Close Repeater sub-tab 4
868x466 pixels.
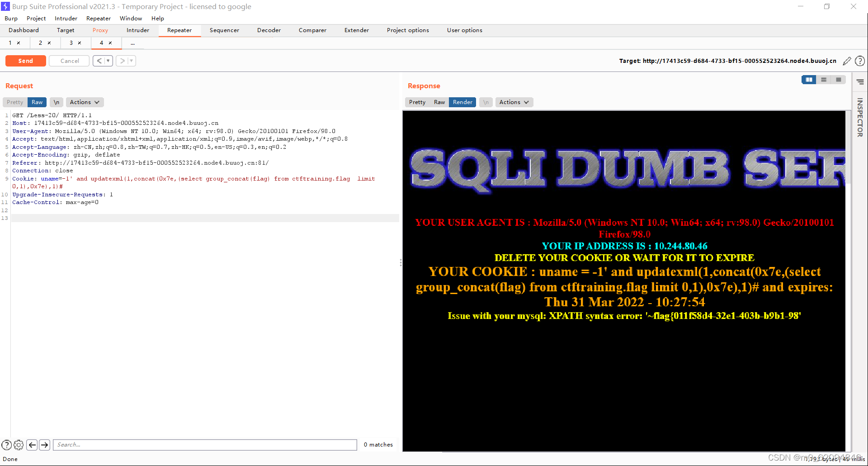110,43
